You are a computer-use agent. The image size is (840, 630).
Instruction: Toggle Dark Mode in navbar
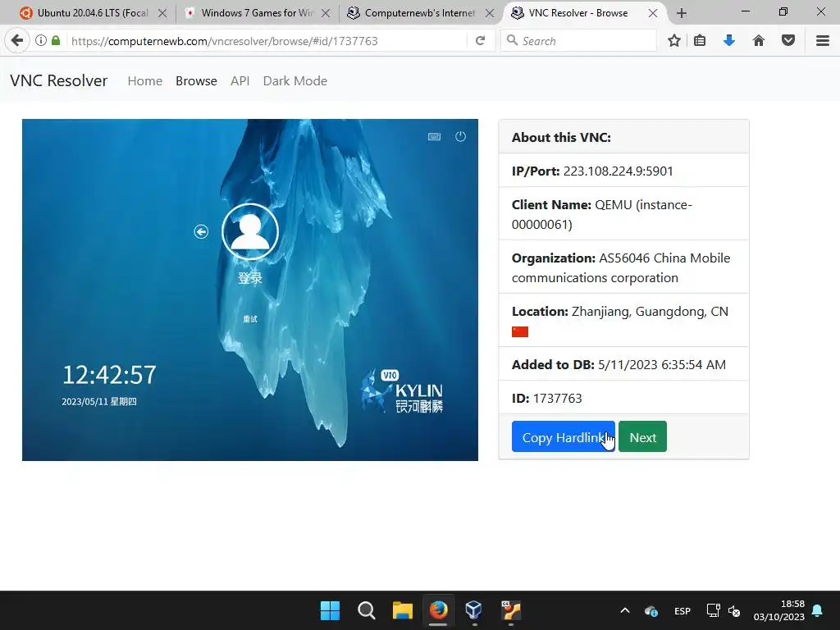point(295,81)
